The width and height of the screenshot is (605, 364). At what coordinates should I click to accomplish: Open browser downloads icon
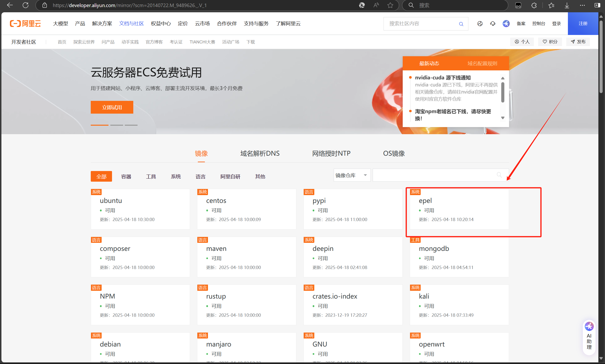pyautogui.click(x=567, y=5)
